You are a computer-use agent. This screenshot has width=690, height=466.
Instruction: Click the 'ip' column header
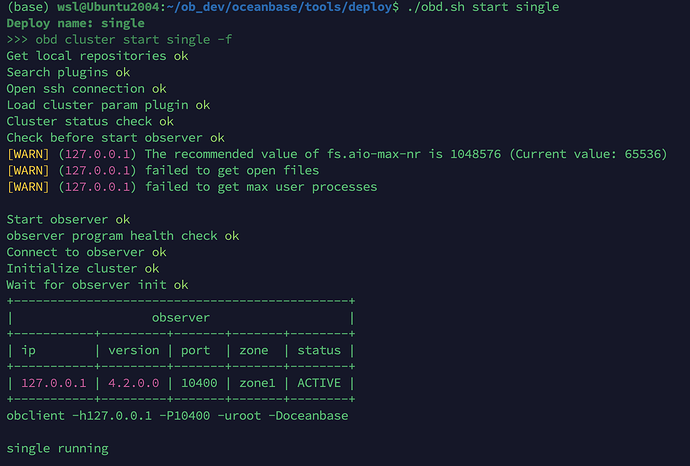[x=29, y=350]
